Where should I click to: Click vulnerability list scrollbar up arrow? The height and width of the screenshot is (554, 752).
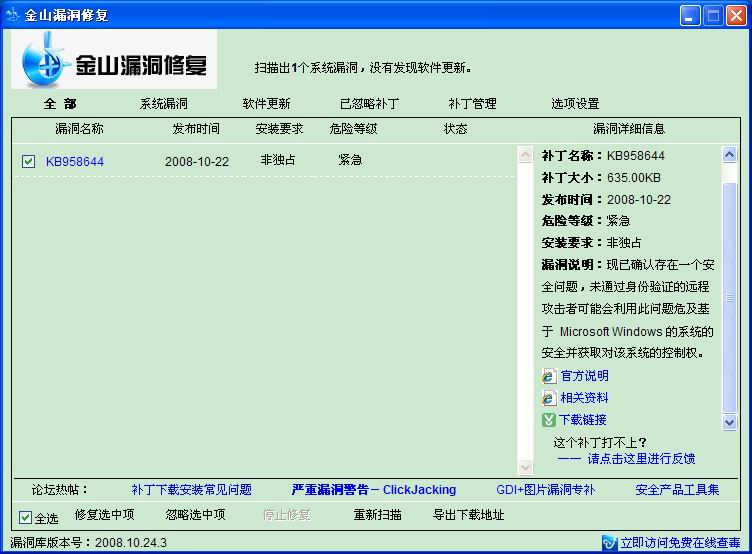526,154
